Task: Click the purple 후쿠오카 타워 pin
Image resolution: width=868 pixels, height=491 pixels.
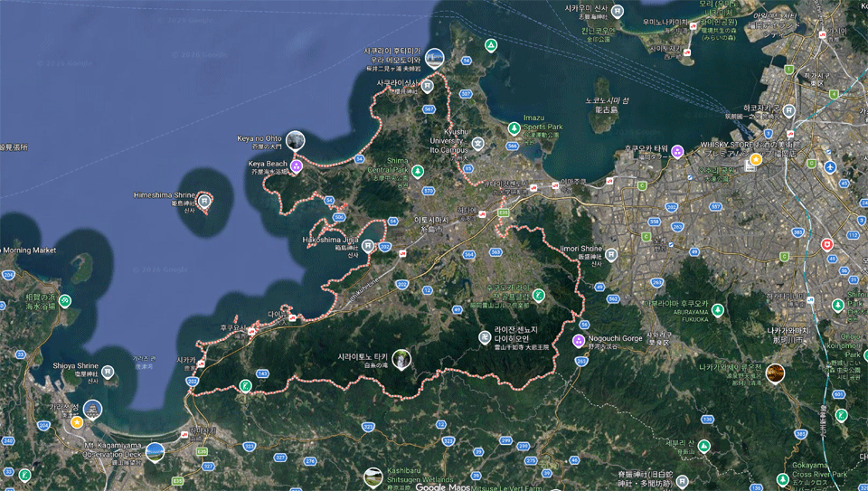Action: coord(677,151)
